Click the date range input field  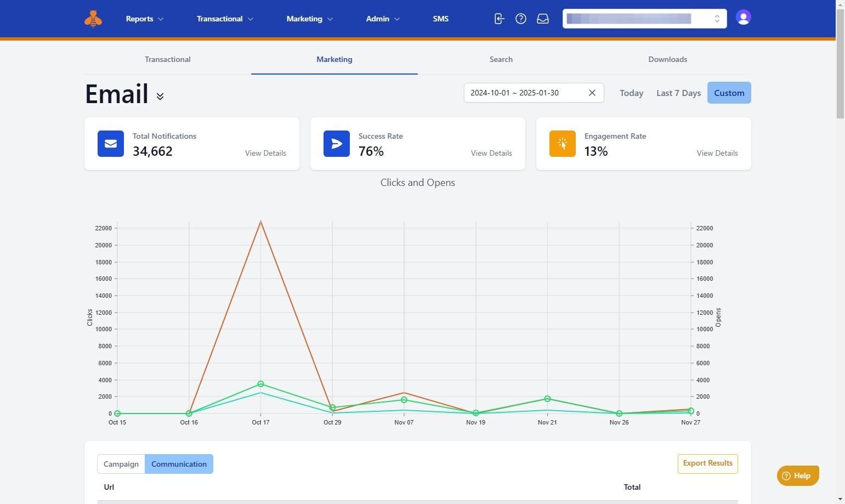click(524, 93)
